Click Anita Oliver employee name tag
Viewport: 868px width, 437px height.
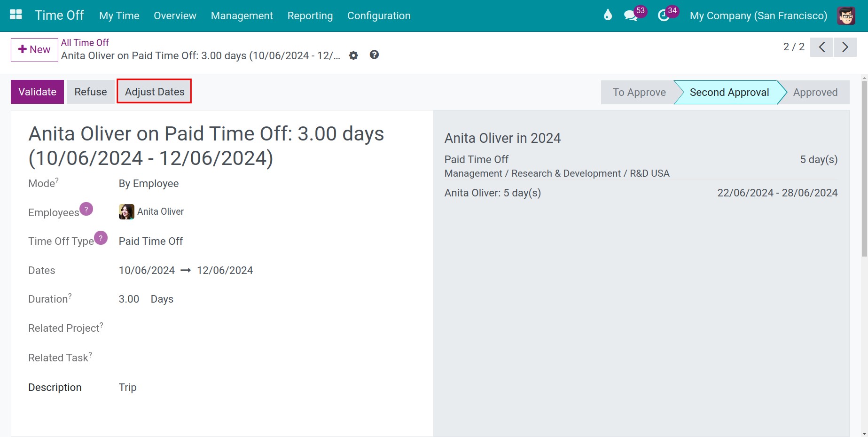(160, 211)
